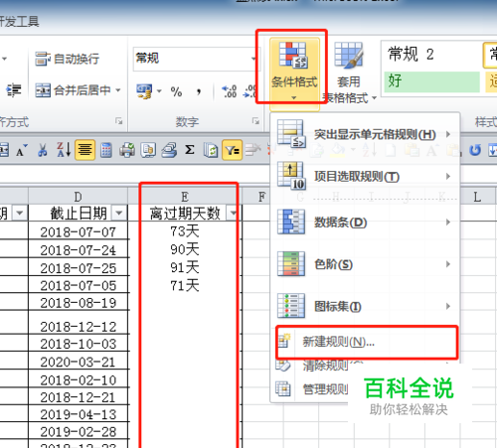497x448 pixels.
Task: Open the 开发工具 developer tab
Action: point(19,22)
